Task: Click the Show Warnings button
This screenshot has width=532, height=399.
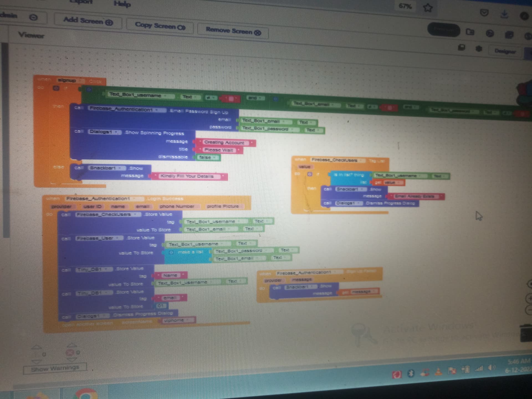Action: [55, 368]
